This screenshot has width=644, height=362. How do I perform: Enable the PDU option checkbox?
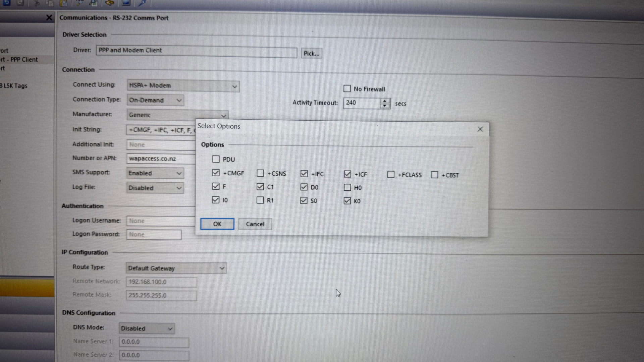coord(216,159)
